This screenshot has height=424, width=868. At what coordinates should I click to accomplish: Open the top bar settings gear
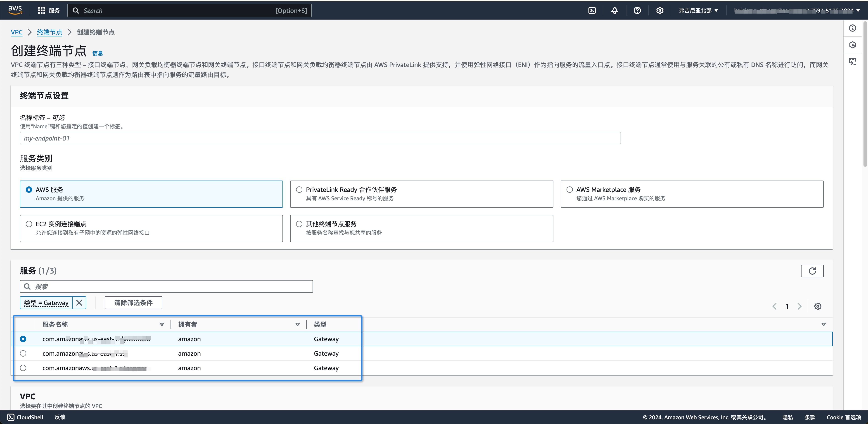660,10
